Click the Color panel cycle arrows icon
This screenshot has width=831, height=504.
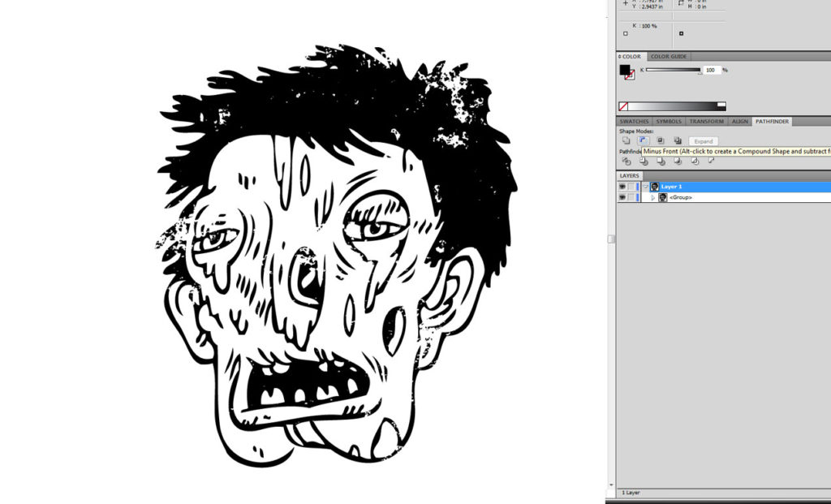click(x=620, y=56)
